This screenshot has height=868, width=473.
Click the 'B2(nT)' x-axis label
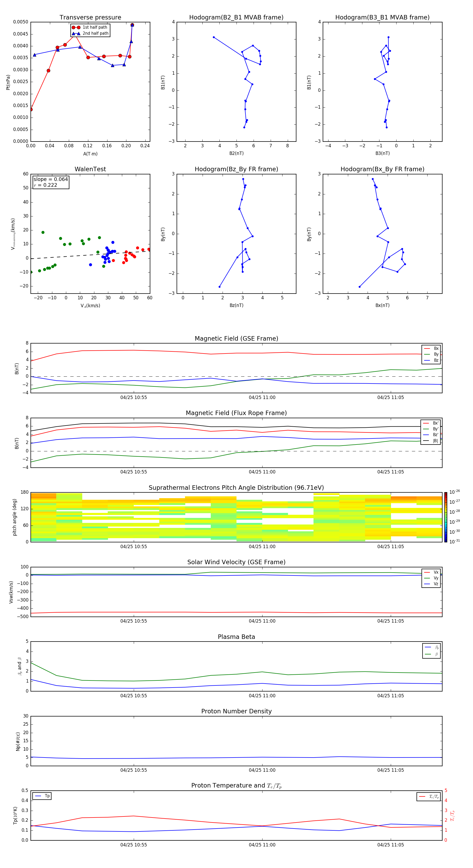236,153
